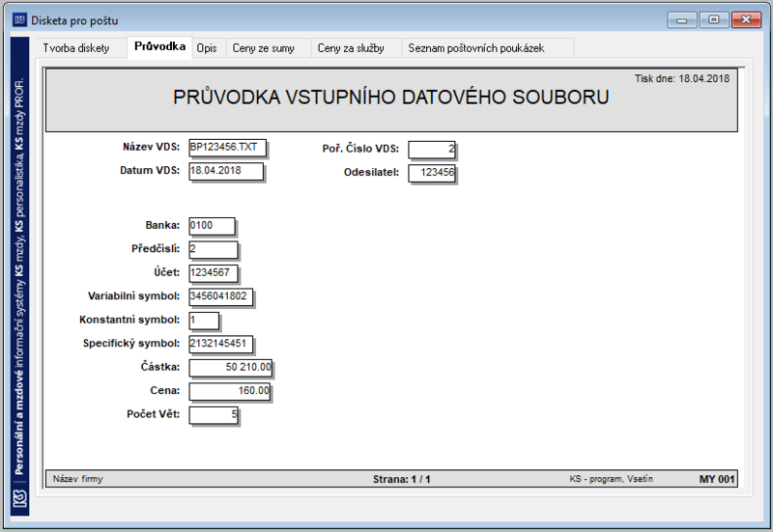Click the Počet Vět field
Screen dimensions: 773x532
point(214,415)
